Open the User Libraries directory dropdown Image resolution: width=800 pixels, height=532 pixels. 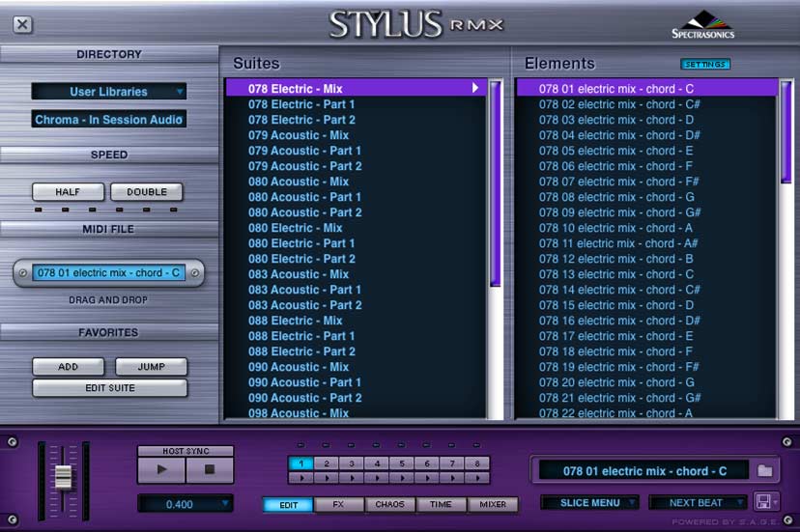coord(108,92)
